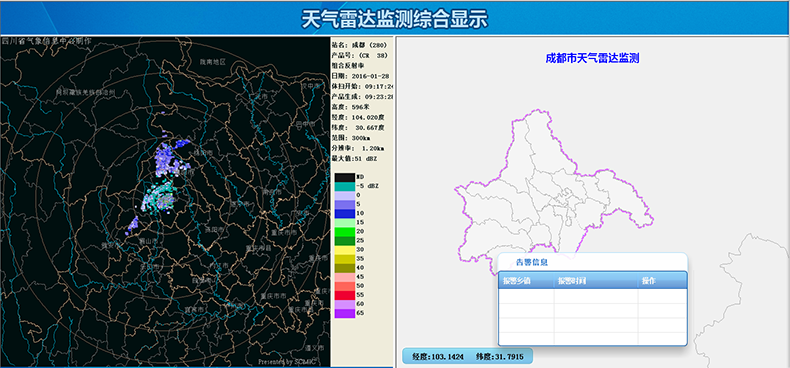Click the 纬度:31.7915 coordinate readout

pos(500,357)
